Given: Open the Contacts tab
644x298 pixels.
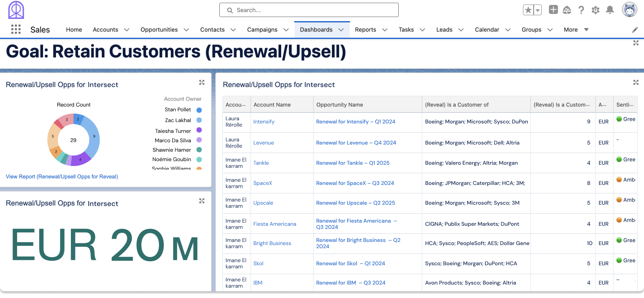Looking at the screenshot, I should [213, 30].
